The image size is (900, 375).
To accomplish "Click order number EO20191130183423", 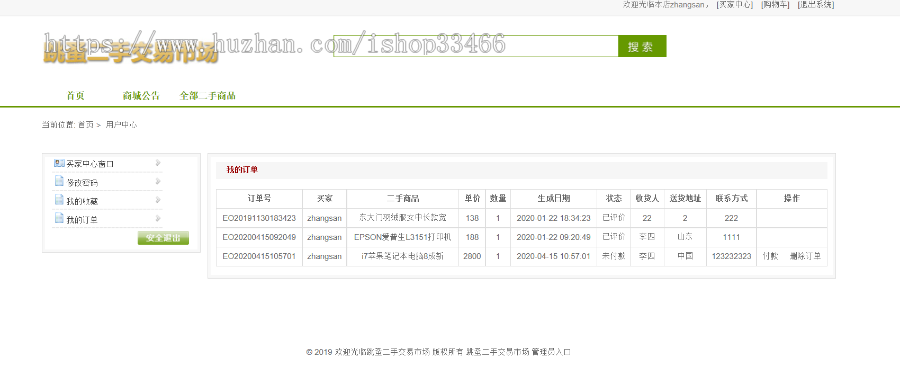I will point(259,218).
